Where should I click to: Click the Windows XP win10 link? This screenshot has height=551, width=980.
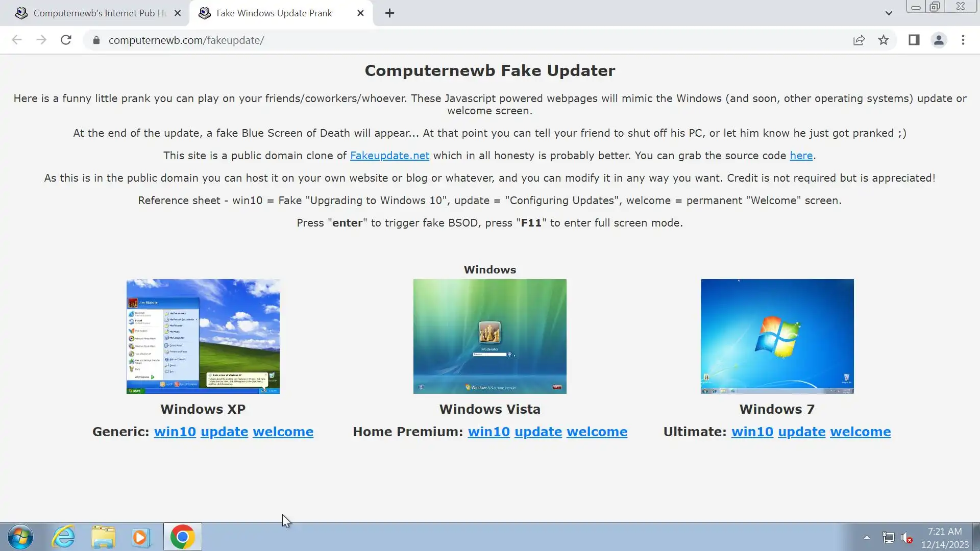[175, 432]
